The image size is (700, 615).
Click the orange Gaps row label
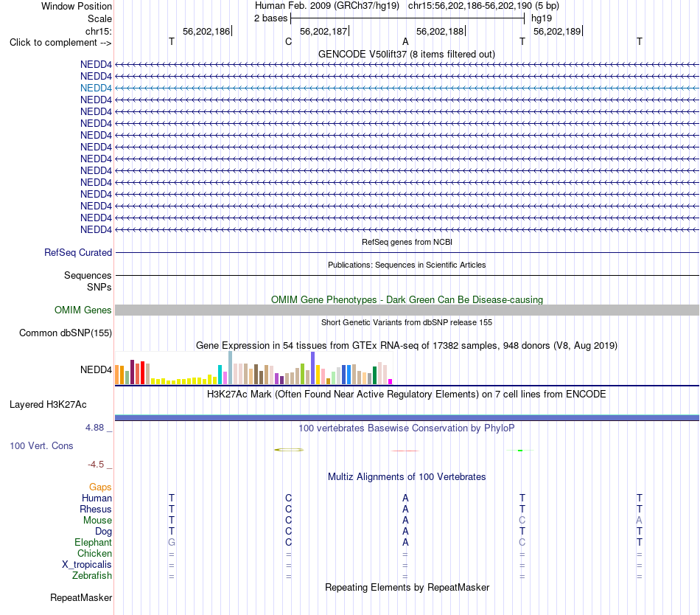[100, 487]
